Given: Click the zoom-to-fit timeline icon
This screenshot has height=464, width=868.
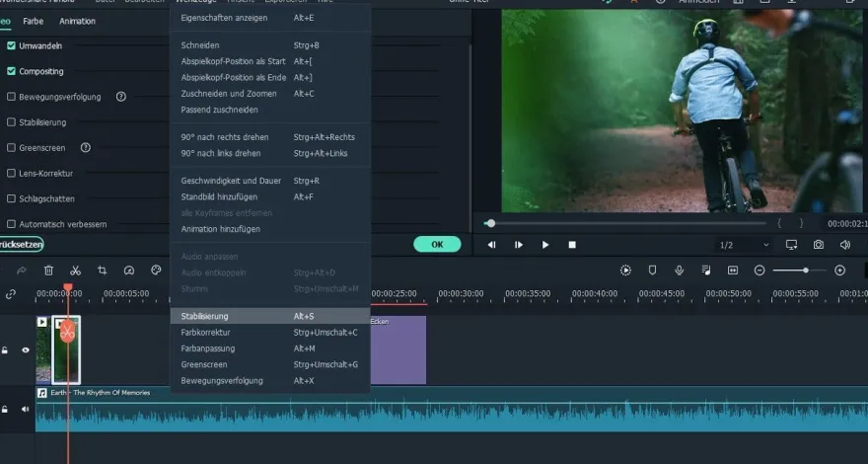Looking at the screenshot, I should [733, 270].
